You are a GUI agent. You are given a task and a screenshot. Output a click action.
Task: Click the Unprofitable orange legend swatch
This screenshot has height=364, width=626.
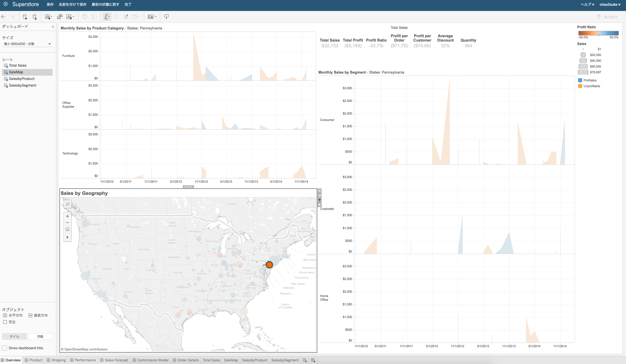580,86
